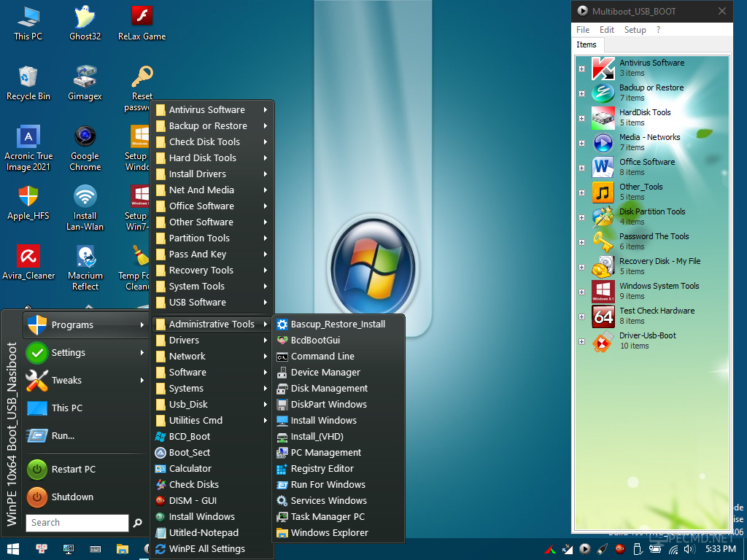The image size is (747, 560).
Task: Expand Recovery Disk - My File node
Action: 581,267
